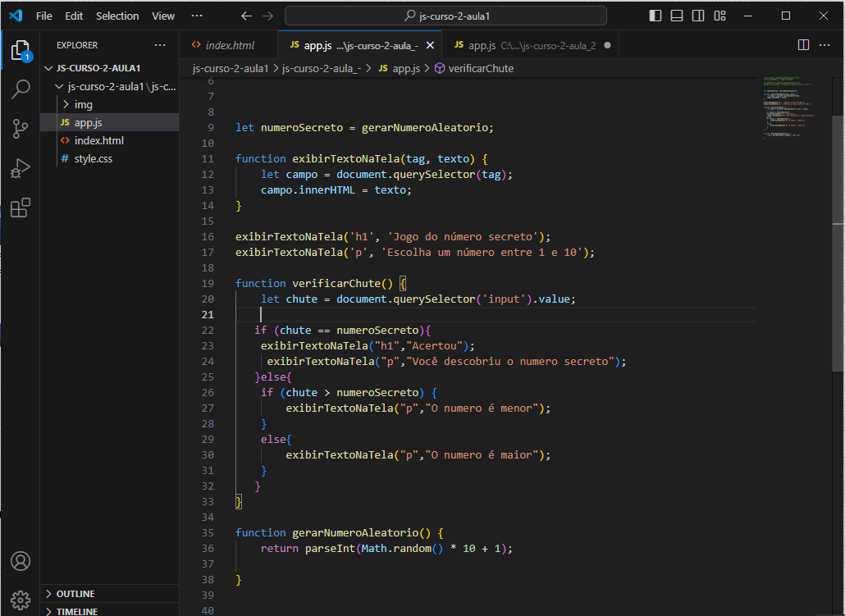Click 'Escolha um número entre 1 e 10' string

click(x=482, y=253)
